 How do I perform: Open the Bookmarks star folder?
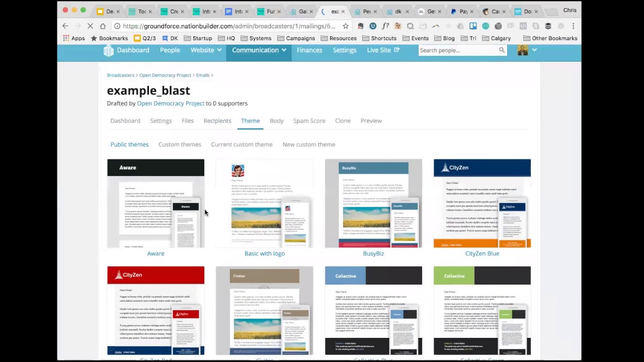pos(109,38)
